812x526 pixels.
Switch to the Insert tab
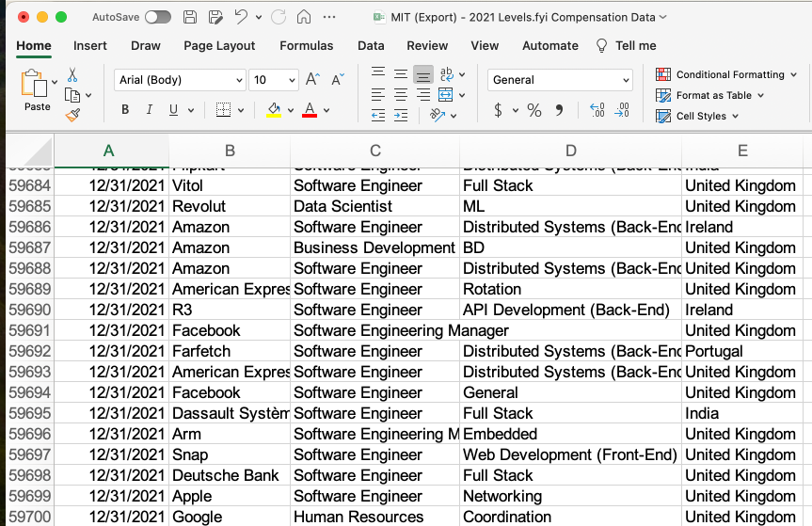click(90, 45)
